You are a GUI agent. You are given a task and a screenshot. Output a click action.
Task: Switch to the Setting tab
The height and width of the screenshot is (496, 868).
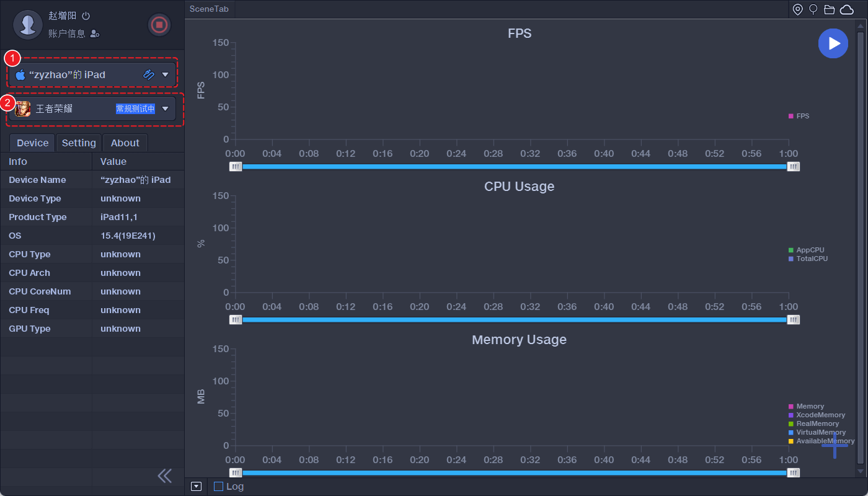79,143
